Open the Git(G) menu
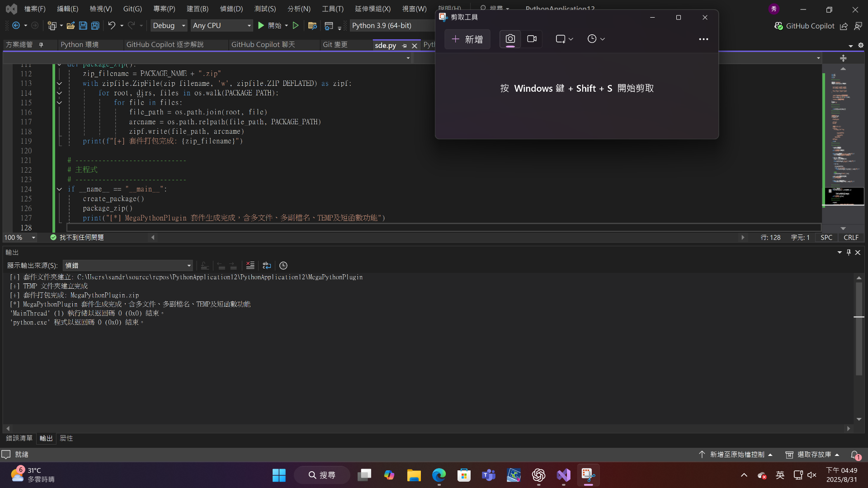 [132, 9]
